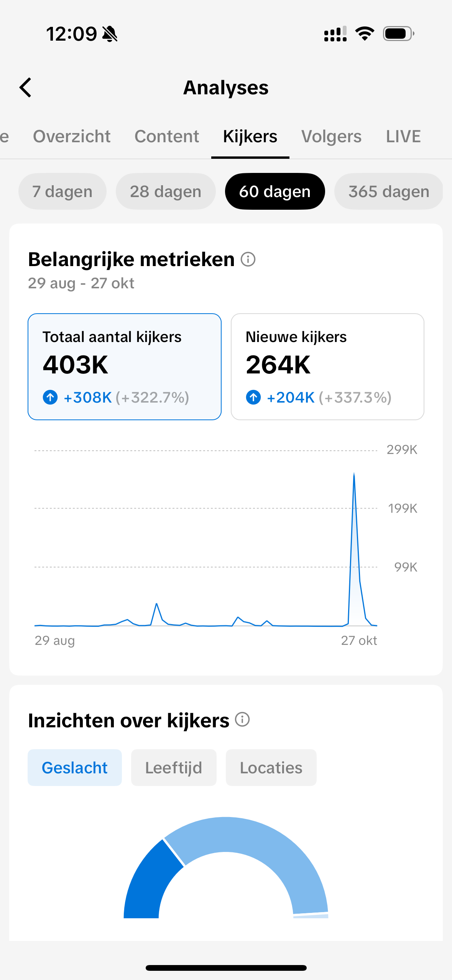Show the Locaties viewer insights
The height and width of the screenshot is (980, 452).
[271, 768]
